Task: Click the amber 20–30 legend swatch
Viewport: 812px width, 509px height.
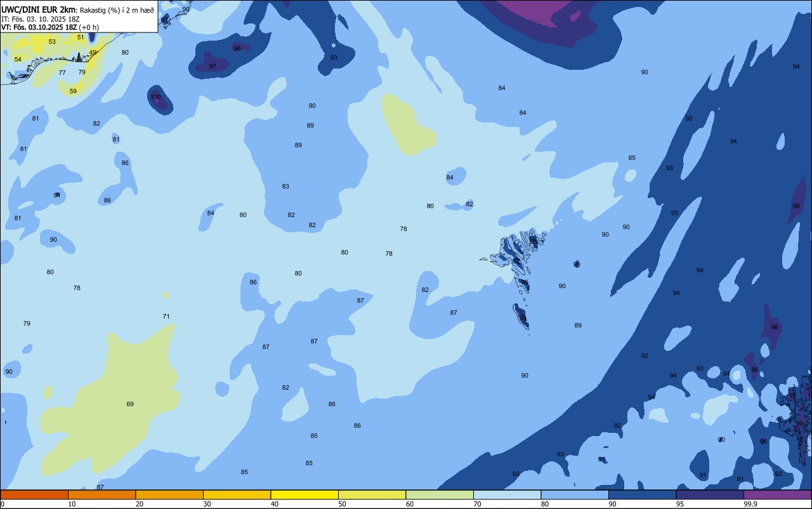Action: click(169, 494)
